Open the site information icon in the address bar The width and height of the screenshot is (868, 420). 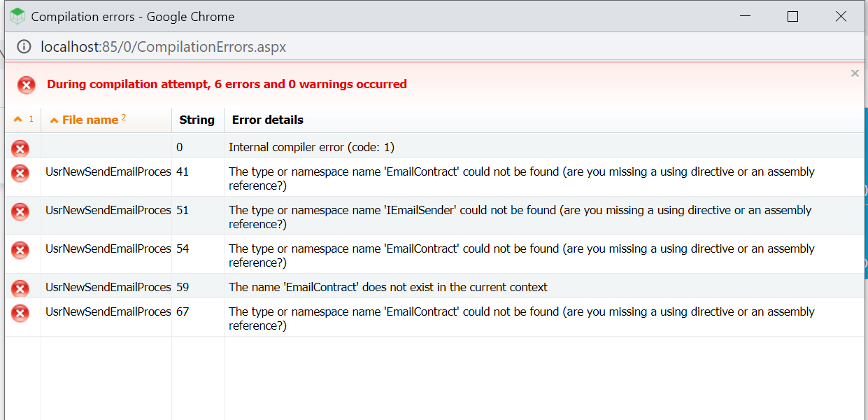[x=24, y=47]
